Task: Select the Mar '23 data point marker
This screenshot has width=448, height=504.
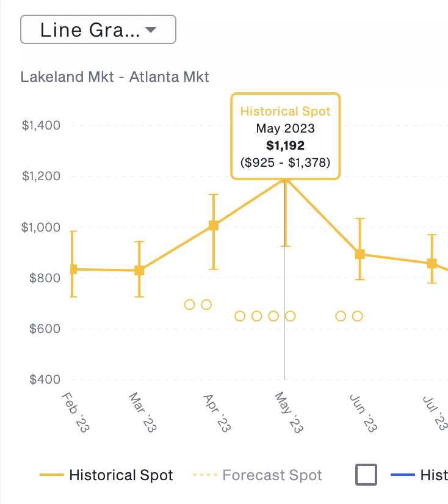Action: point(139,270)
